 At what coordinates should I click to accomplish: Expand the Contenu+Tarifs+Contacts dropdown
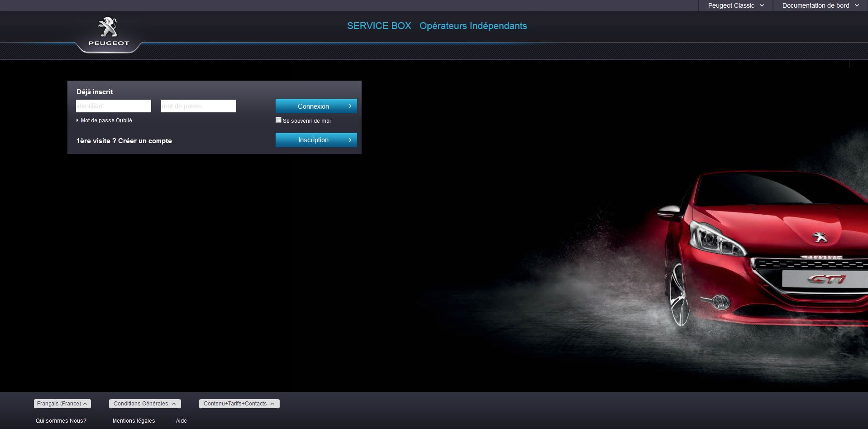coord(239,404)
